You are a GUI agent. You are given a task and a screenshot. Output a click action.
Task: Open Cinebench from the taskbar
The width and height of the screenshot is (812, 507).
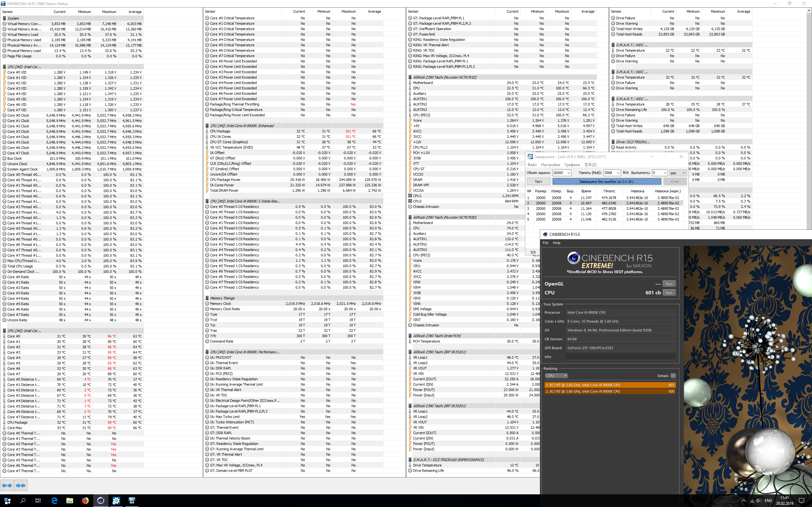pyautogui.click(x=101, y=501)
